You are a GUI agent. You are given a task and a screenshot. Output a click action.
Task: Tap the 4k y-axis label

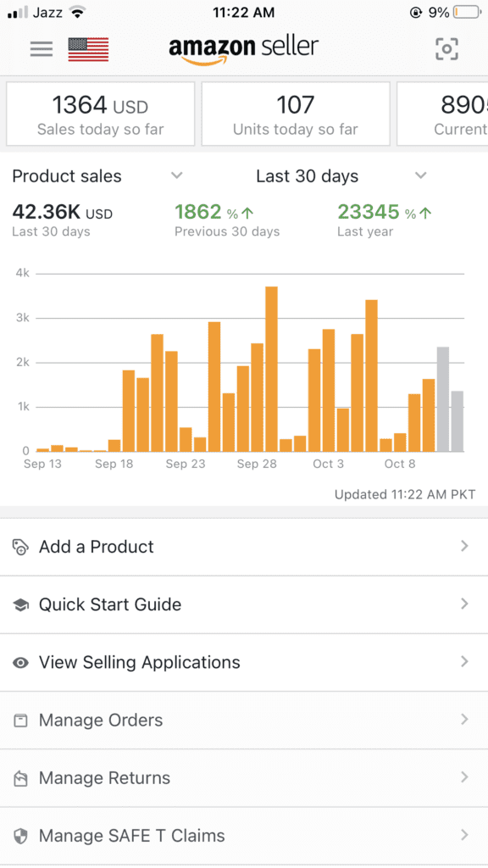coord(22,274)
